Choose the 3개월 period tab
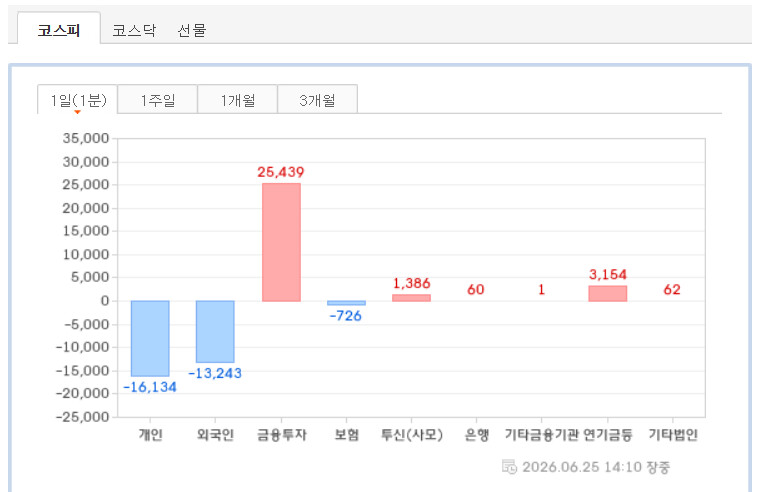Screen dimensions: 760x492 click(317, 100)
